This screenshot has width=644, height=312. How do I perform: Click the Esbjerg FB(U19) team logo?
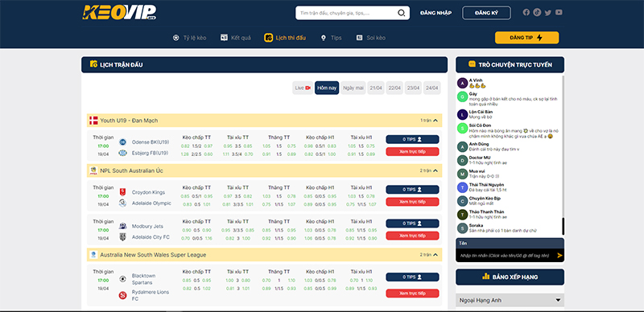[122, 153]
